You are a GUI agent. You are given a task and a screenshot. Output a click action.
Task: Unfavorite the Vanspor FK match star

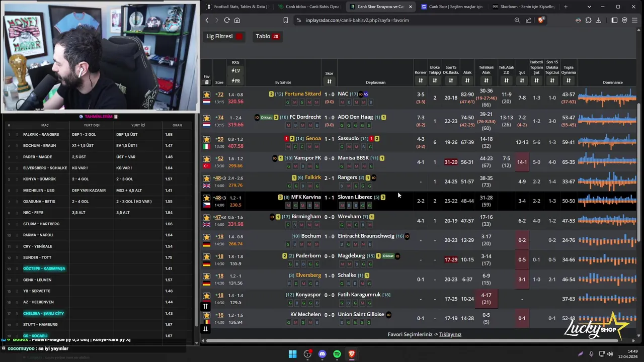[206, 159]
